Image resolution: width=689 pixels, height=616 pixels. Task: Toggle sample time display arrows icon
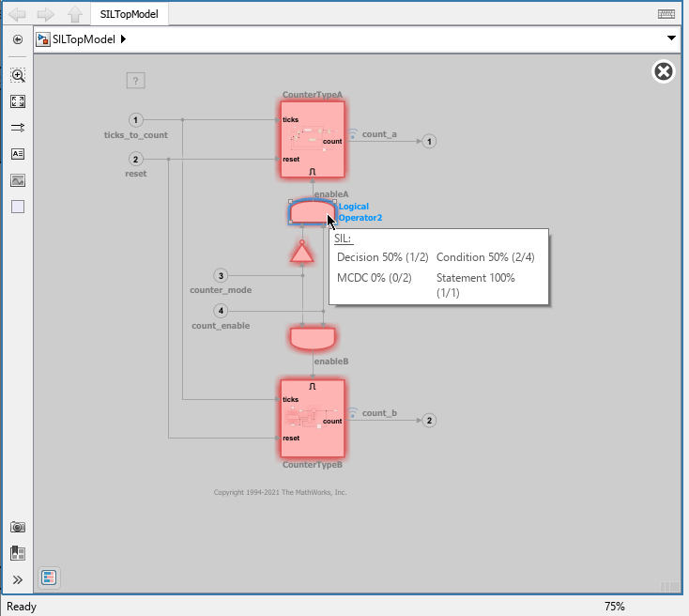pyautogui.click(x=18, y=128)
